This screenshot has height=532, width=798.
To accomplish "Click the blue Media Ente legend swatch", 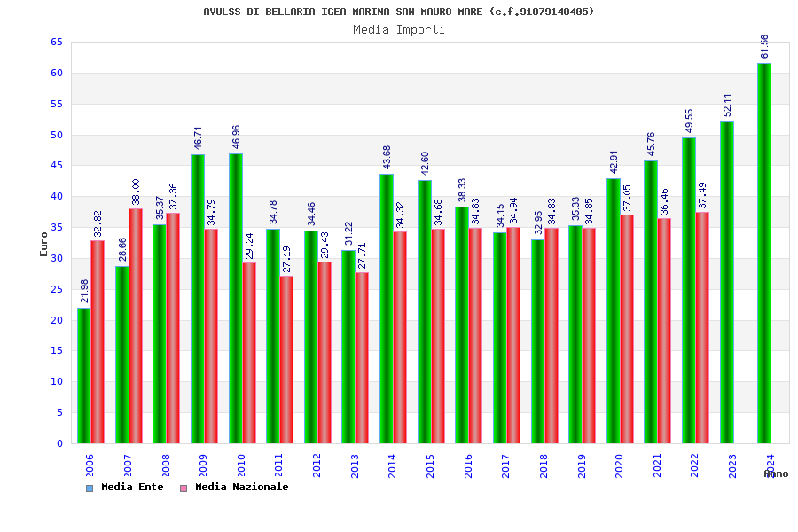I will coord(90,489).
